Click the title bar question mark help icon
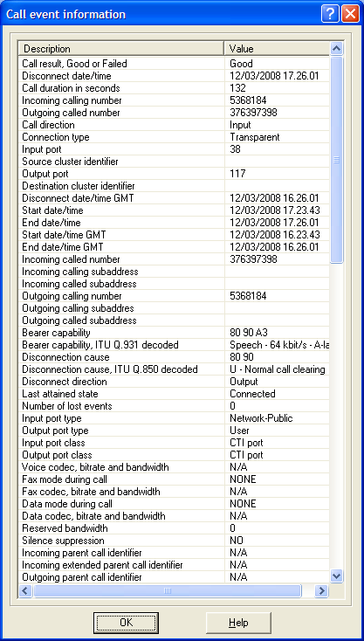The width and height of the screenshot is (364, 641). pyautogui.click(x=330, y=14)
